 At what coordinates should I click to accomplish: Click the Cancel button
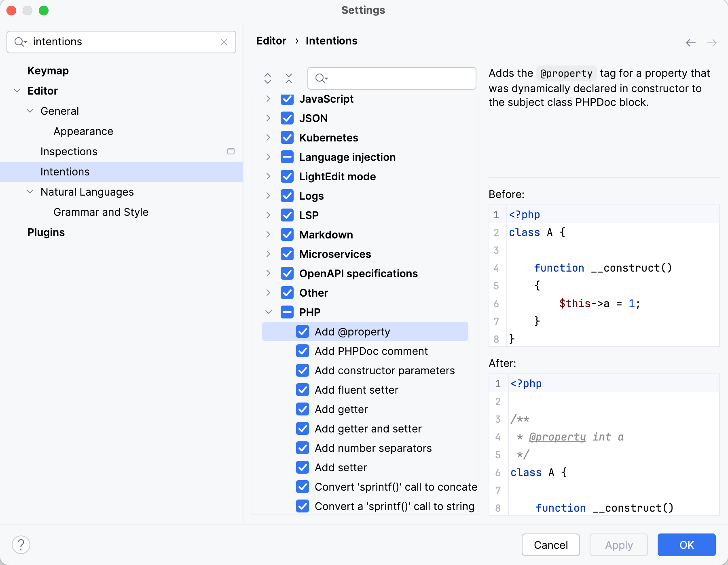[x=550, y=545]
